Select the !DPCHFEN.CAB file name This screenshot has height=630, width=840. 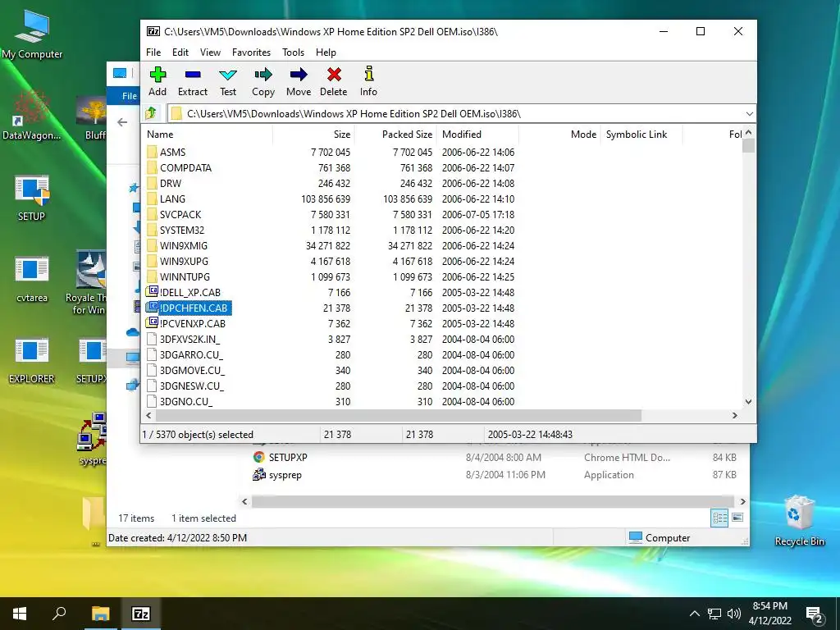pyautogui.click(x=194, y=308)
